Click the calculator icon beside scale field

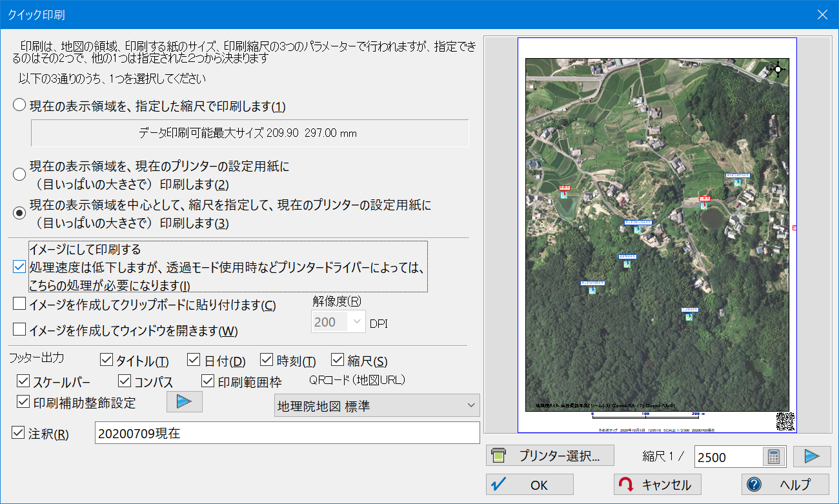pyautogui.click(x=773, y=457)
